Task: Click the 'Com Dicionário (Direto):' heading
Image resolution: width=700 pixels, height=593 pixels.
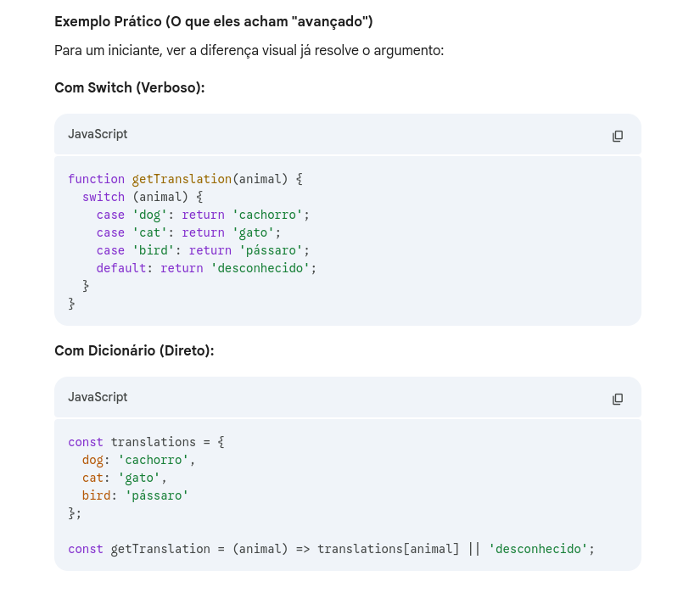Action: tap(134, 350)
